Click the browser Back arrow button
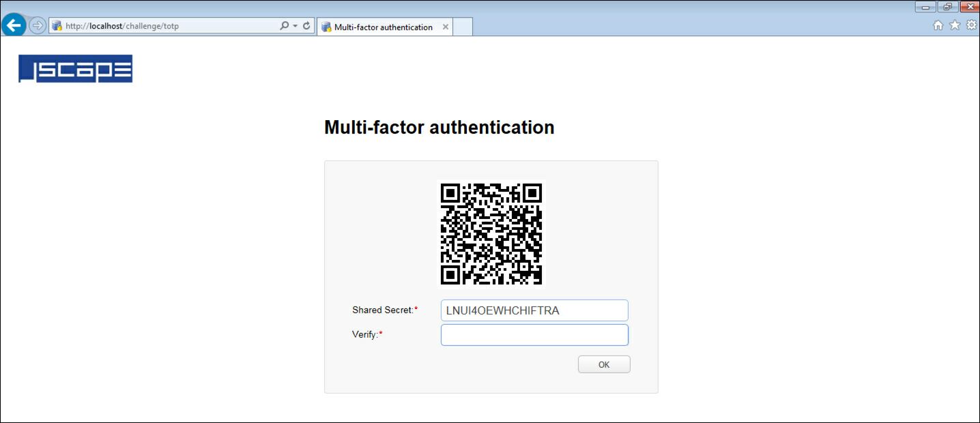 click(x=14, y=26)
